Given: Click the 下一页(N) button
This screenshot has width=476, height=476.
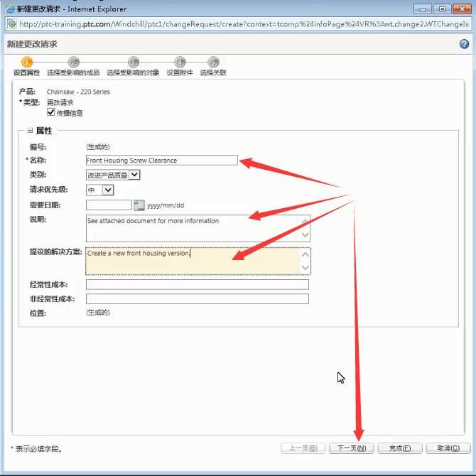Looking at the screenshot, I should [352, 448].
